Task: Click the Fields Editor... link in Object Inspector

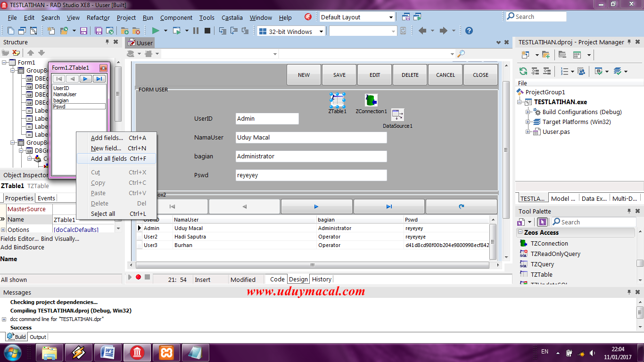Action: (19, 239)
